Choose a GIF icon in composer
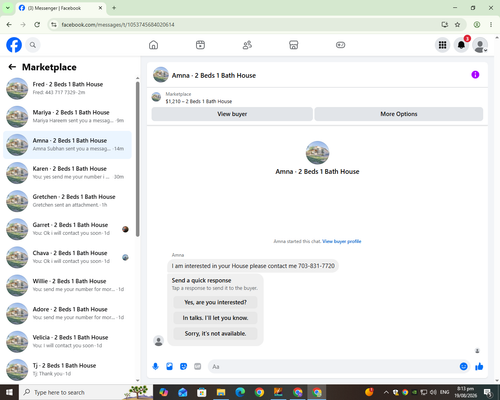The height and width of the screenshot is (400, 500). pos(198,367)
